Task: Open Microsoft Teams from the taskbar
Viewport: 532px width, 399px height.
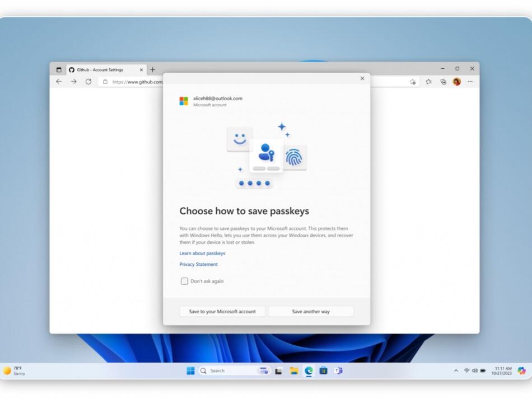Action: click(x=337, y=370)
